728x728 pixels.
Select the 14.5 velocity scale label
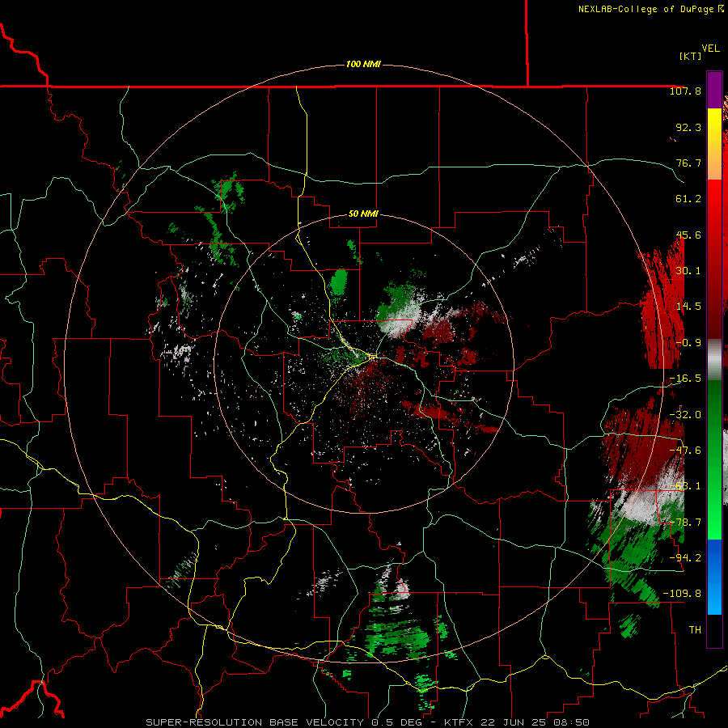coord(688,307)
